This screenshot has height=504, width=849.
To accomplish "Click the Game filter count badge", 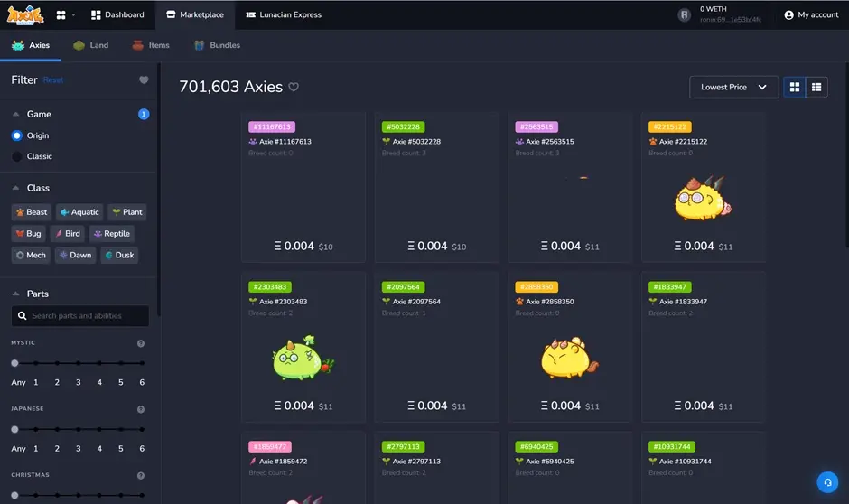I will (x=144, y=114).
